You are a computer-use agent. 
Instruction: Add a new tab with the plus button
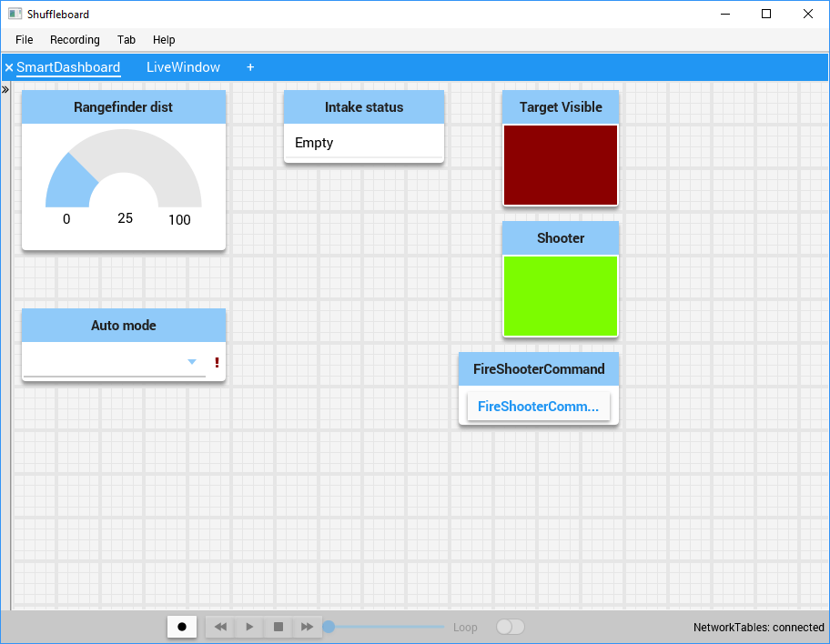click(x=250, y=66)
